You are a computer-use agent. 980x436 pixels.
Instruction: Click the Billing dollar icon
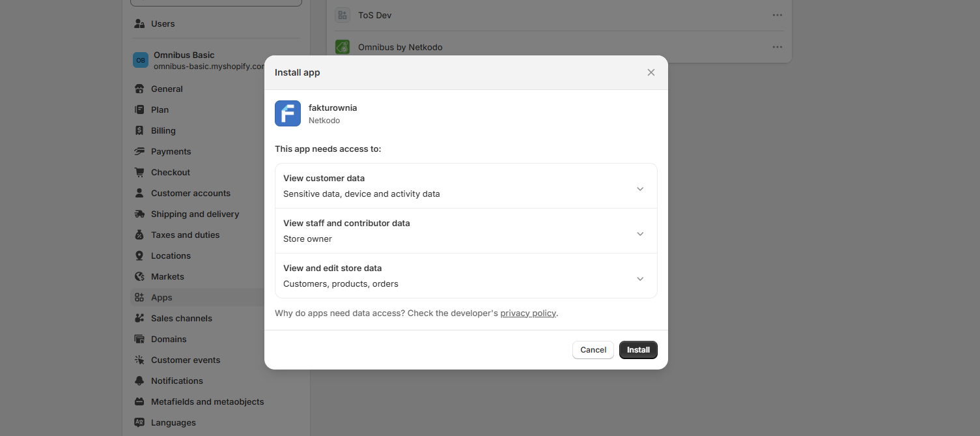(x=139, y=130)
